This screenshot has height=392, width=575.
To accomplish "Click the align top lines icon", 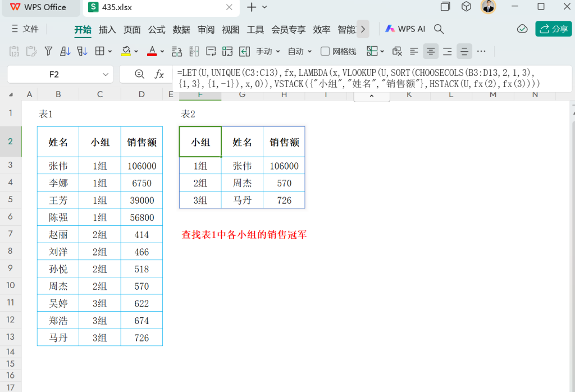I will pyautogui.click(x=448, y=51).
